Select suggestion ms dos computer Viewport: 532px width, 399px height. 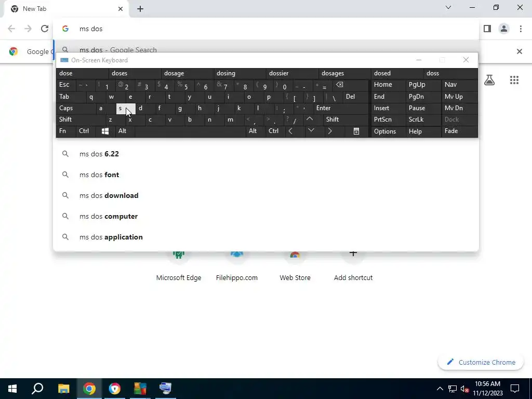(265, 216)
